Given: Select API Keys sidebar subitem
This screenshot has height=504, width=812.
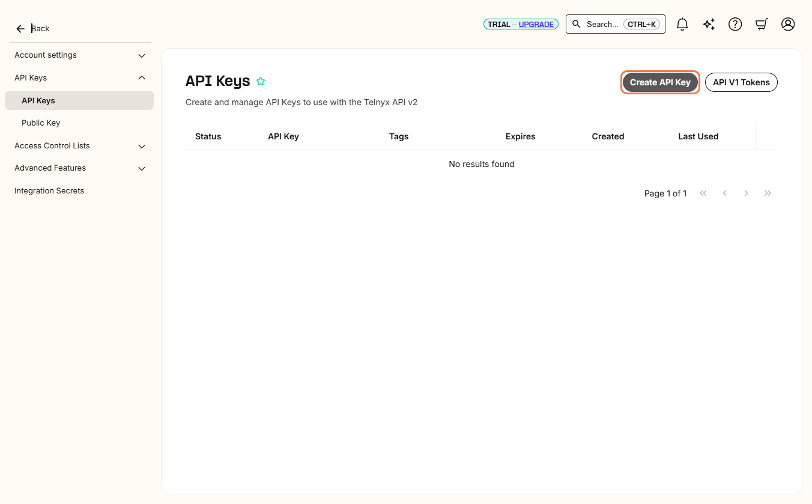Looking at the screenshot, I should point(79,100).
